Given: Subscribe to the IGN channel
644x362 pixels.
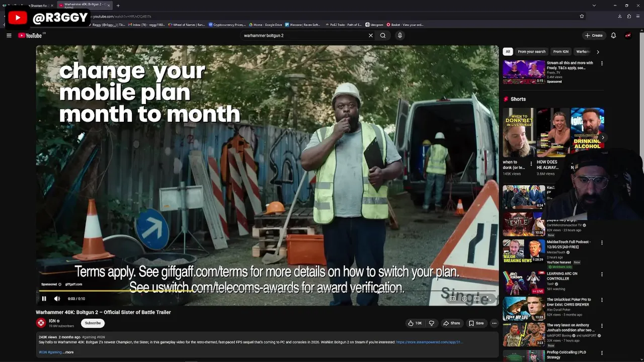Looking at the screenshot, I should tap(93, 323).
